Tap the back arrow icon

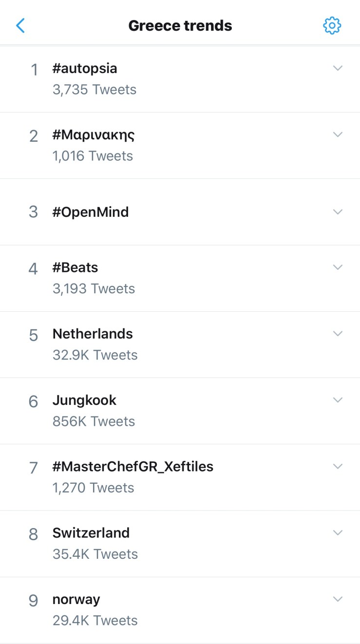click(x=20, y=25)
